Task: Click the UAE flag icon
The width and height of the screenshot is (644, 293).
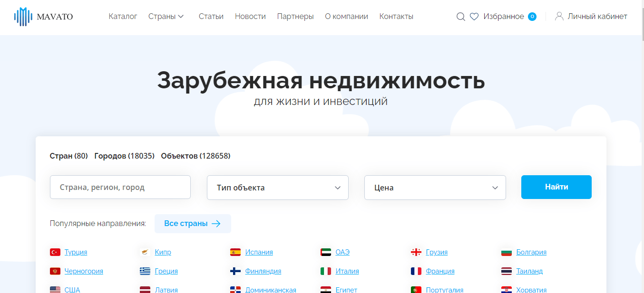Action: [326, 252]
